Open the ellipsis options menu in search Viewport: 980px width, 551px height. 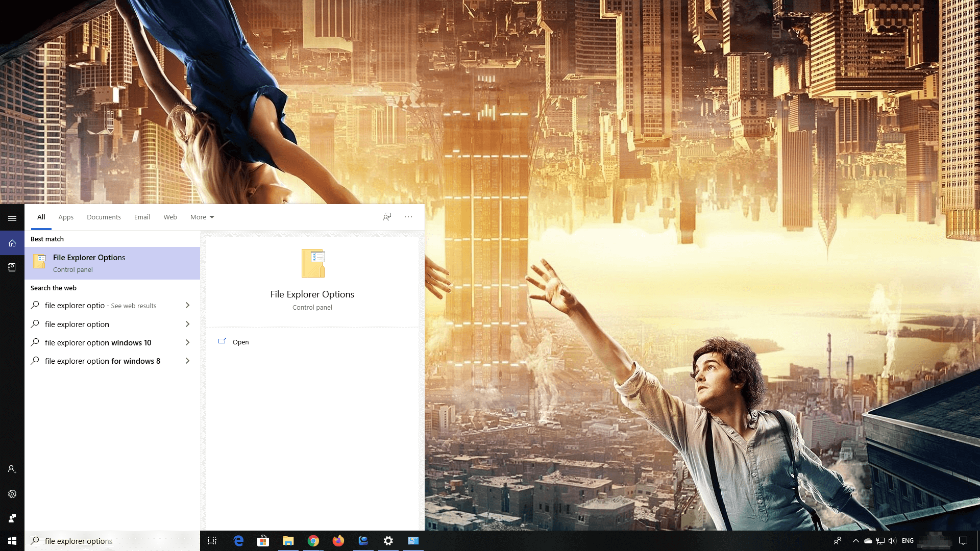pos(408,217)
